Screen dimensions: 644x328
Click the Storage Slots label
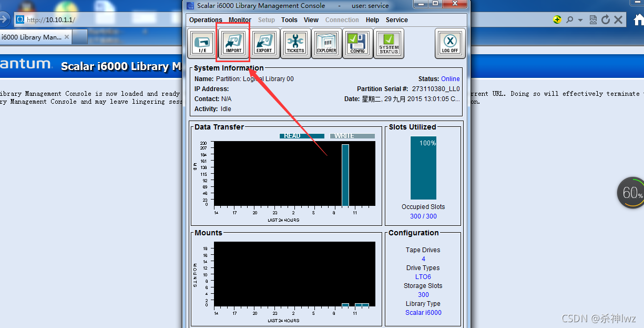[423, 286]
